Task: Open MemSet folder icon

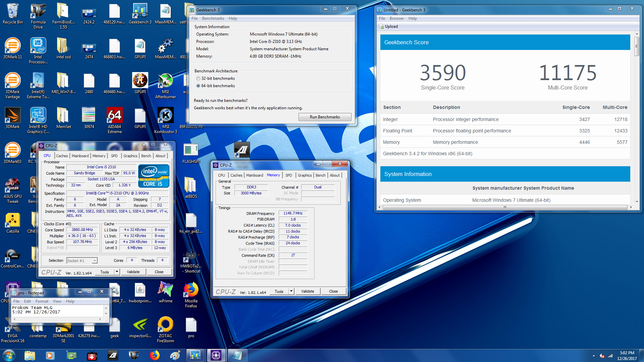Action: click(63, 118)
